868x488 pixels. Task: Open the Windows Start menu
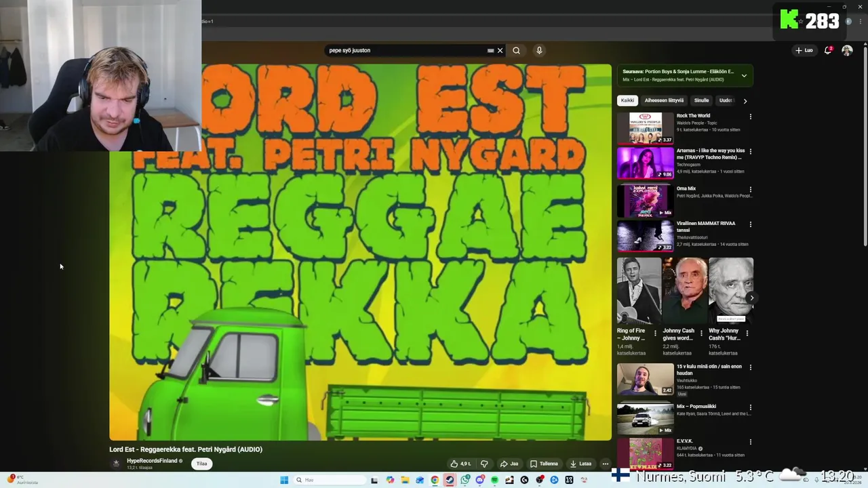[x=284, y=480]
